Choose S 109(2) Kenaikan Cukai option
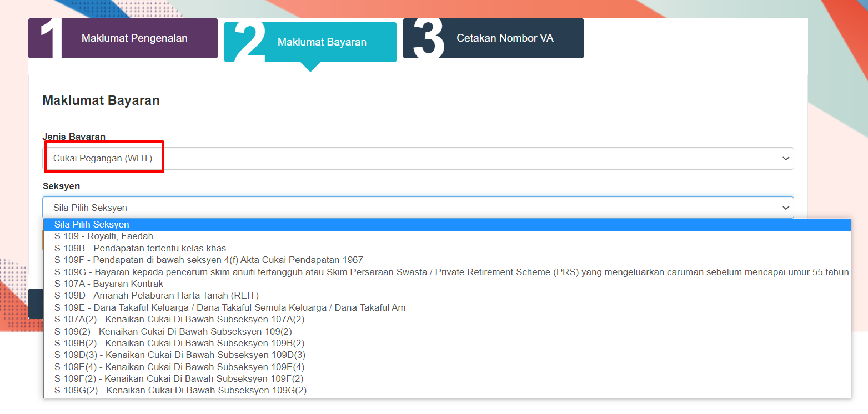 click(x=173, y=331)
